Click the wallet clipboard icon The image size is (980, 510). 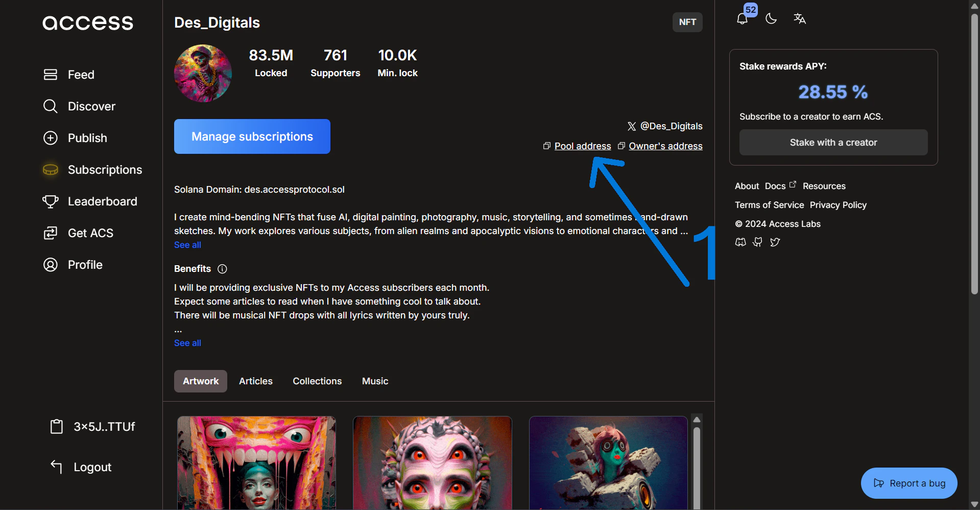57,426
